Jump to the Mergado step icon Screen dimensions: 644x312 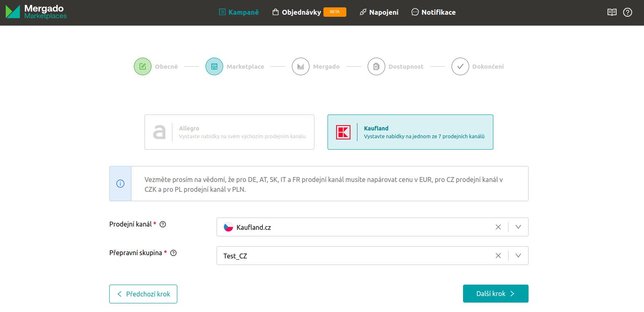coord(301,67)
